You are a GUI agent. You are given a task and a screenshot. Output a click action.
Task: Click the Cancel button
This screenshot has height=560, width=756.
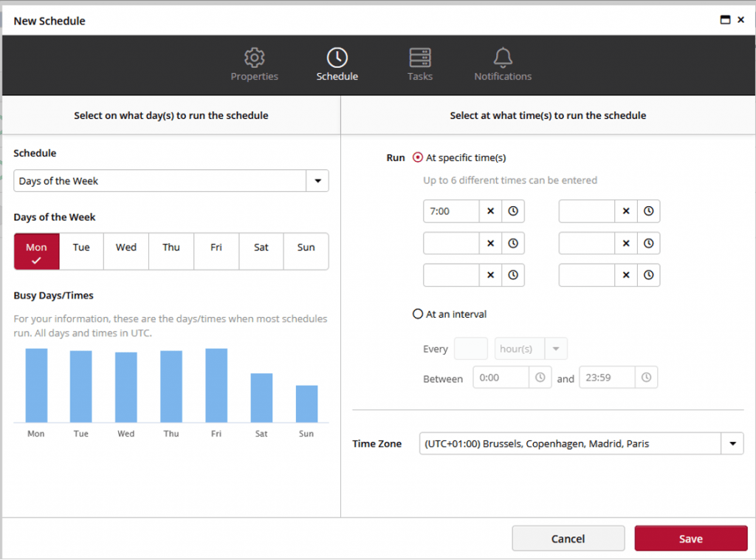(x=568, y=539)
